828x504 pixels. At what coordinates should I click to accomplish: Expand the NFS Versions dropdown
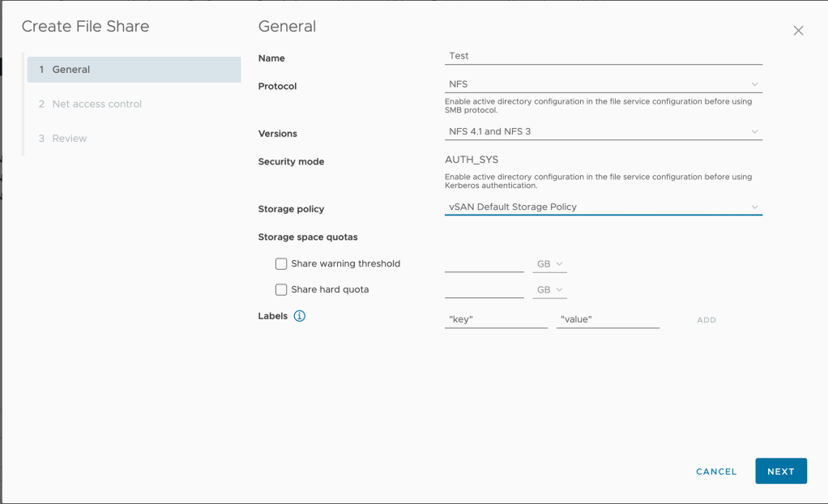603,131
